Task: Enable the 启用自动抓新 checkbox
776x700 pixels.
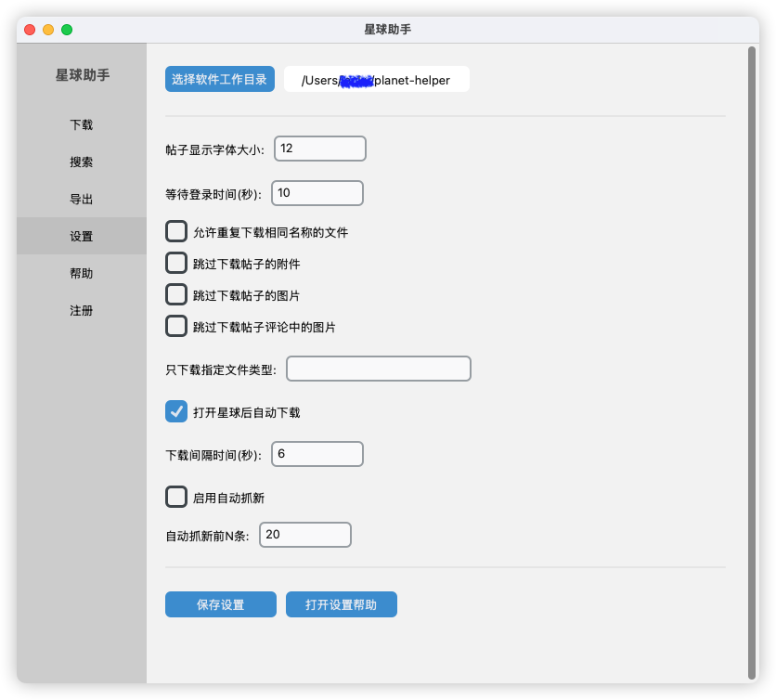Action: click(176, 497)
